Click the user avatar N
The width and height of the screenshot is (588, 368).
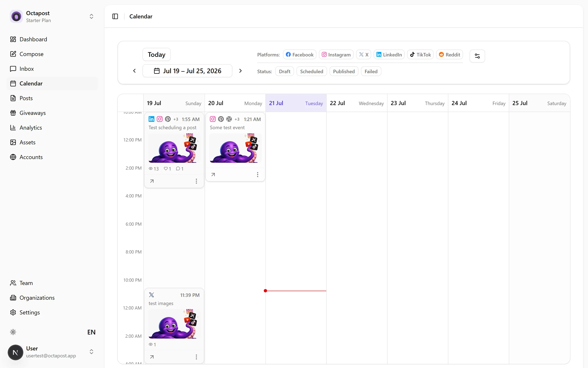click(15, 352)
